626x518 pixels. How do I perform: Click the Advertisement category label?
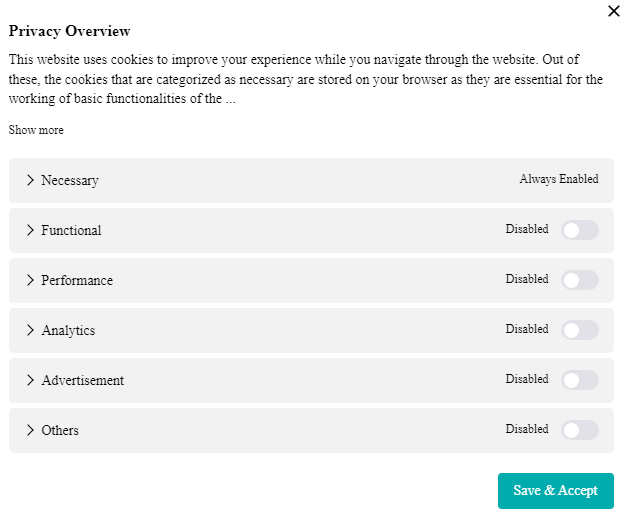83,381
